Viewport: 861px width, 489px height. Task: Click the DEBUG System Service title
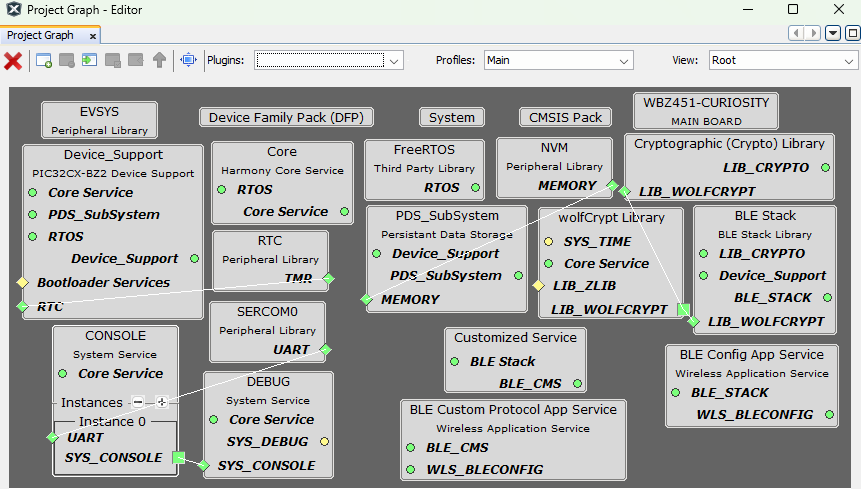tap(268, 382)
